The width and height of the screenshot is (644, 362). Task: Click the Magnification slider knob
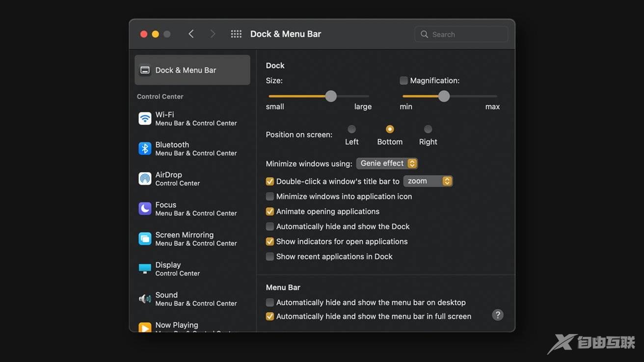(444, 96)
